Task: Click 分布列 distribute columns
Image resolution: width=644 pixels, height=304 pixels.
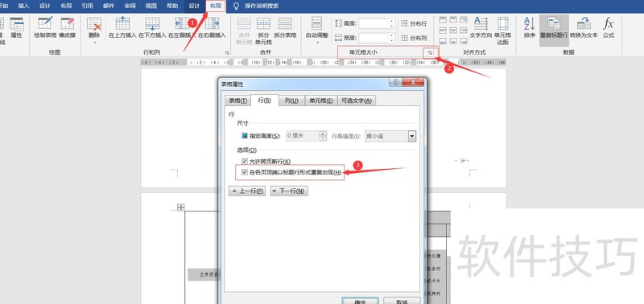Action: 414,38
